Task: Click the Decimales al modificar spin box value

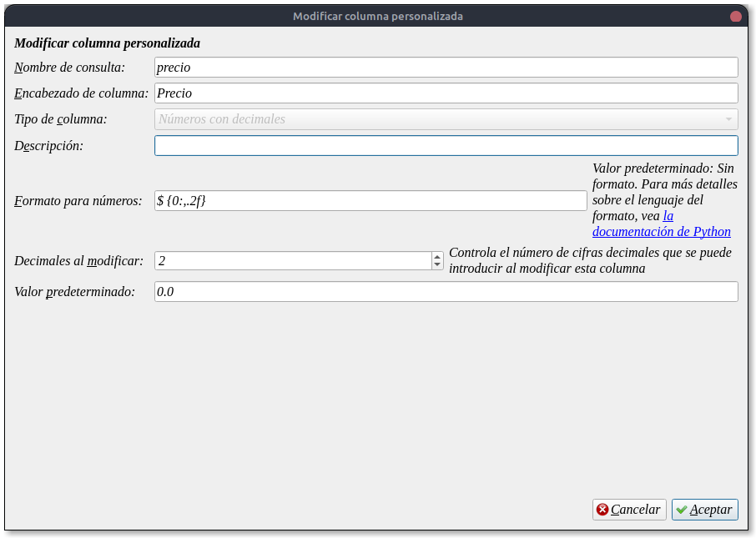Action: pos(293,261)
